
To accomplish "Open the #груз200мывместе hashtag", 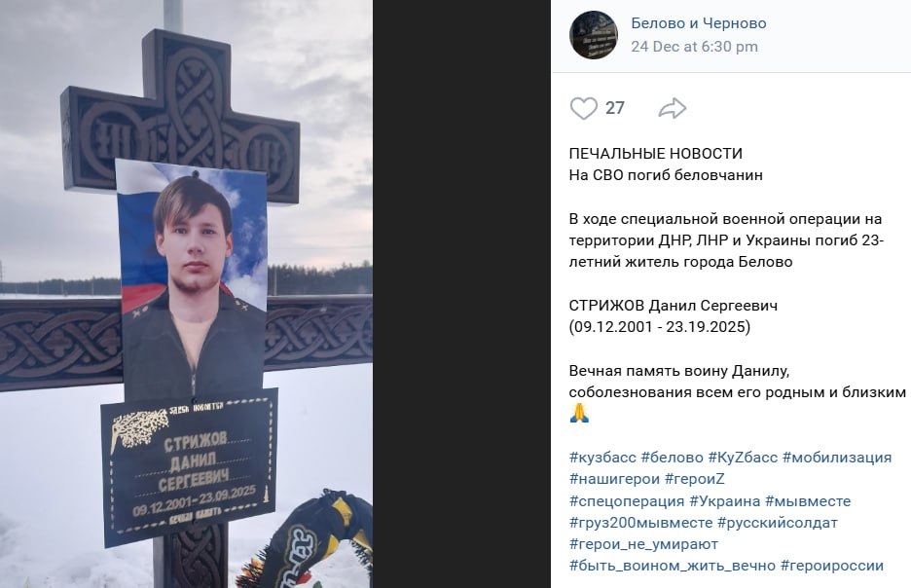I will pyautogui.click(x=640, y=523).
